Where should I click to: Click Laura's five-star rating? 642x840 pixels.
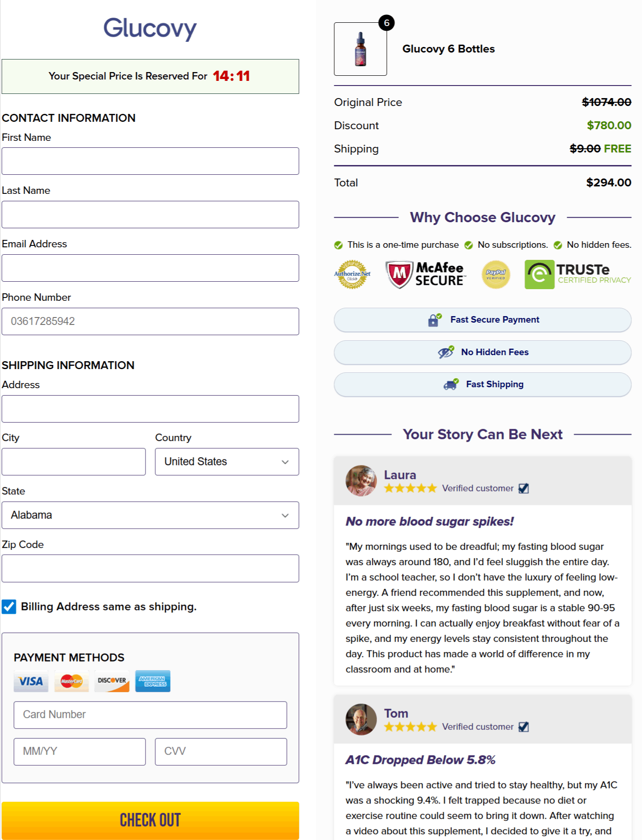(x=410, y=489)
